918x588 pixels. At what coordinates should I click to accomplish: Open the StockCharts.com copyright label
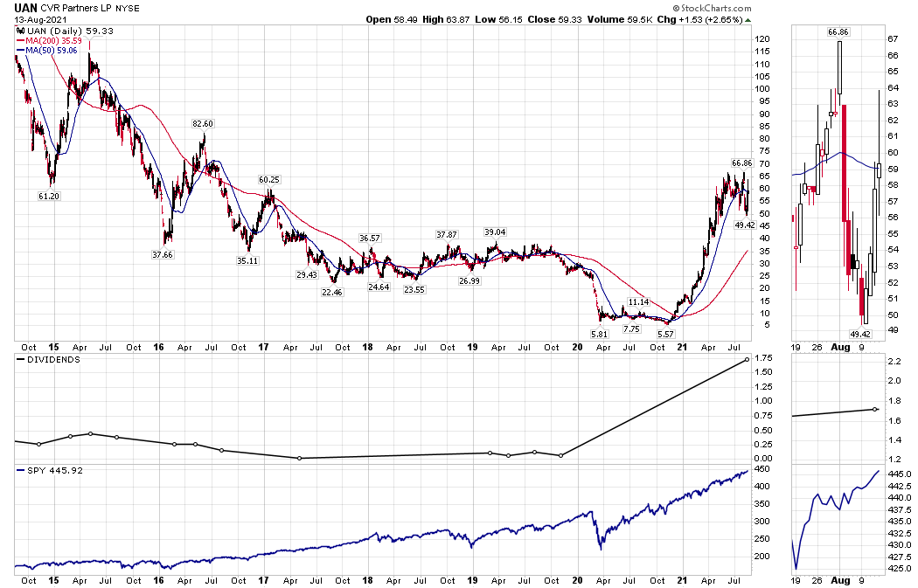(712, 8)
